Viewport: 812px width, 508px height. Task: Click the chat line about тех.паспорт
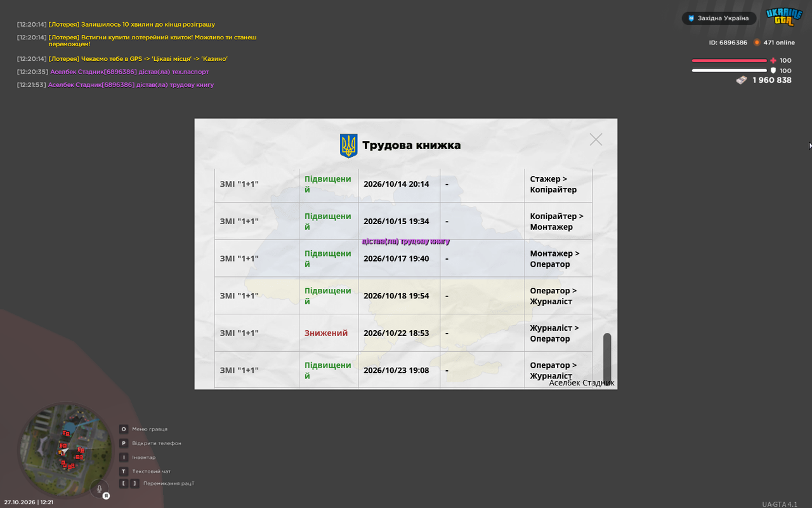pos(113,72)
